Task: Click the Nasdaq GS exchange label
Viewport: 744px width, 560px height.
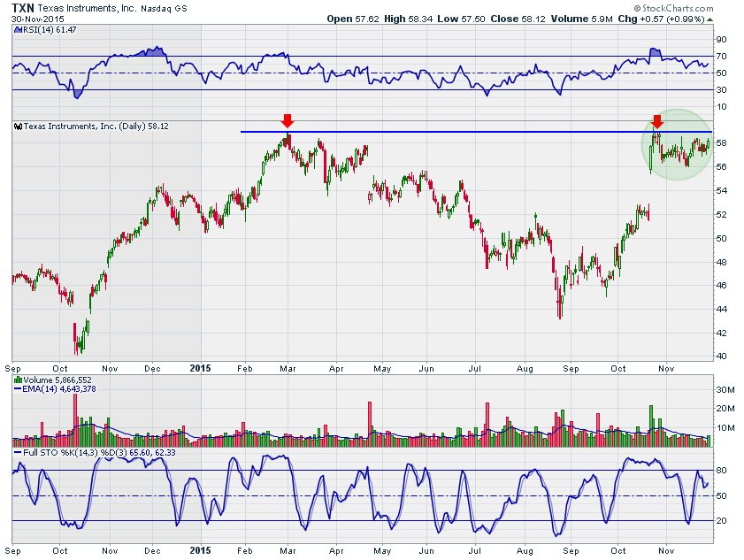Action: (x=165, y=9)
